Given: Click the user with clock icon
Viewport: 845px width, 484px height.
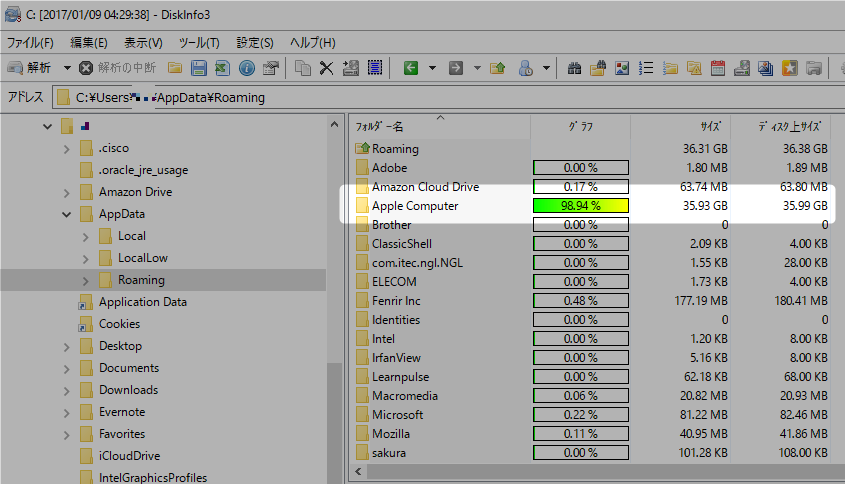Looking at the screenshot, I should click(525, 68).
